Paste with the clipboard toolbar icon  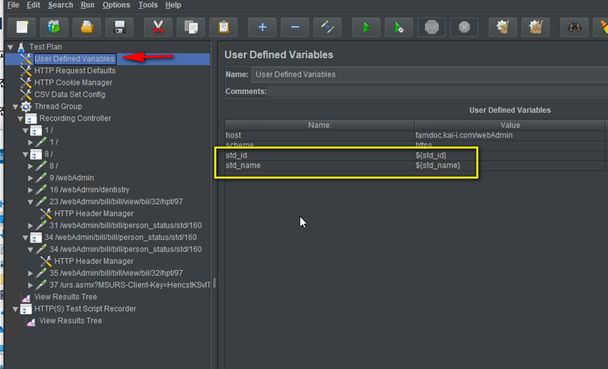(223, 27)
